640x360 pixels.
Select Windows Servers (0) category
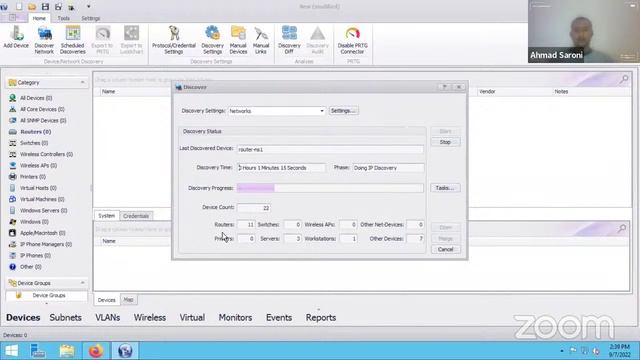click(43, 211)
